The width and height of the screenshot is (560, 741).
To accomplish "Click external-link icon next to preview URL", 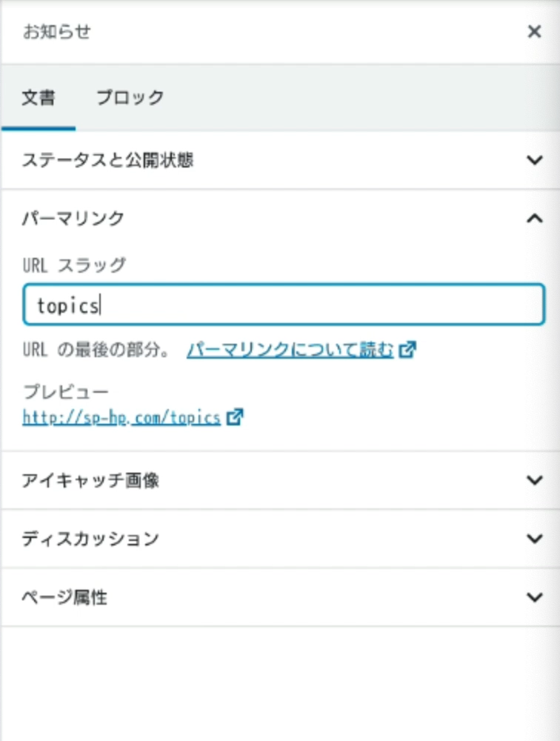I will pos(235,417).
